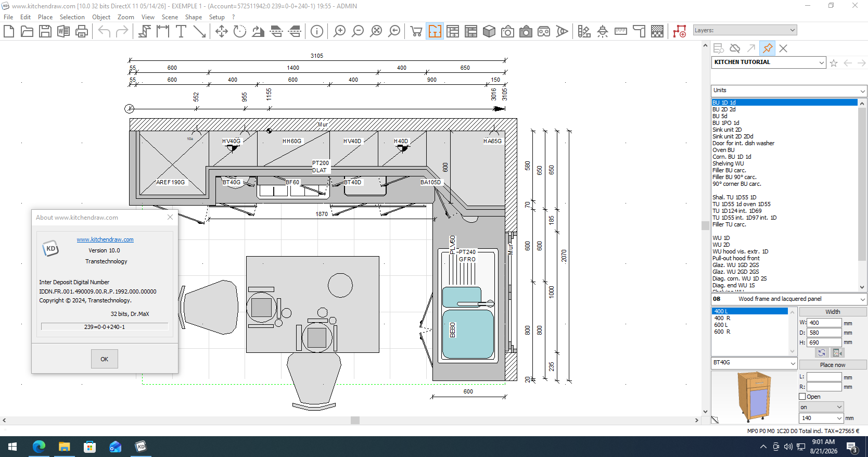Image resolution: width=868 pixels, height=457 pixels.
Task: Create a new scene with New icon
Action: [9, 31]
